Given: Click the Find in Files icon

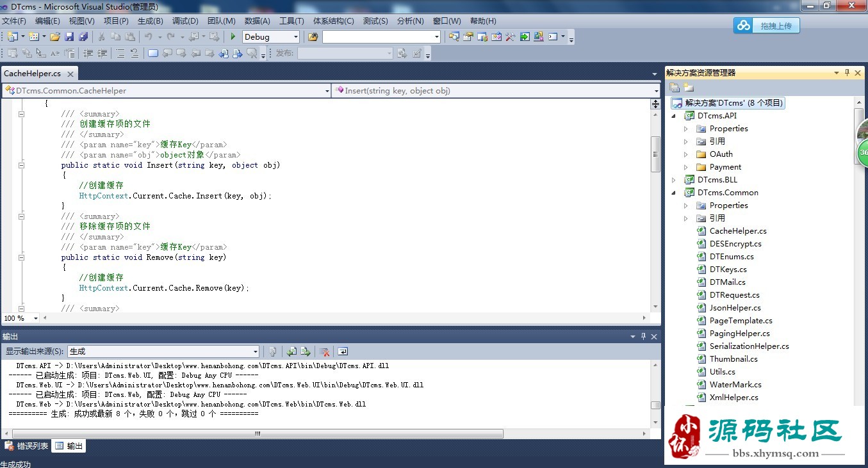Looking at the screenshot, I should (x=313, y=36).
